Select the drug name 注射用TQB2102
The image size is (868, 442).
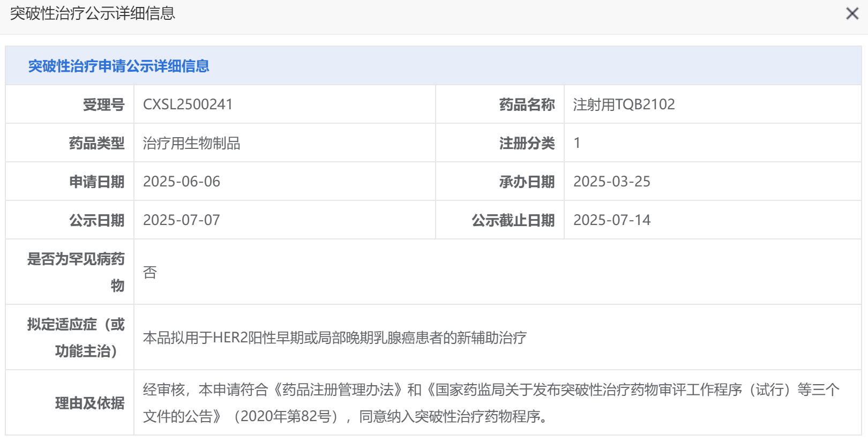click(x=624, y=104)
